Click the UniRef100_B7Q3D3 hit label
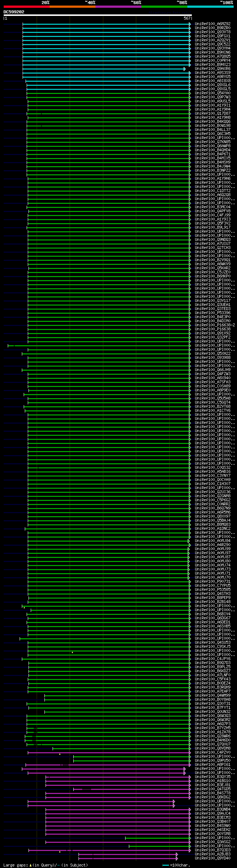This screenshot has height=868, width=237. point(213,850)
